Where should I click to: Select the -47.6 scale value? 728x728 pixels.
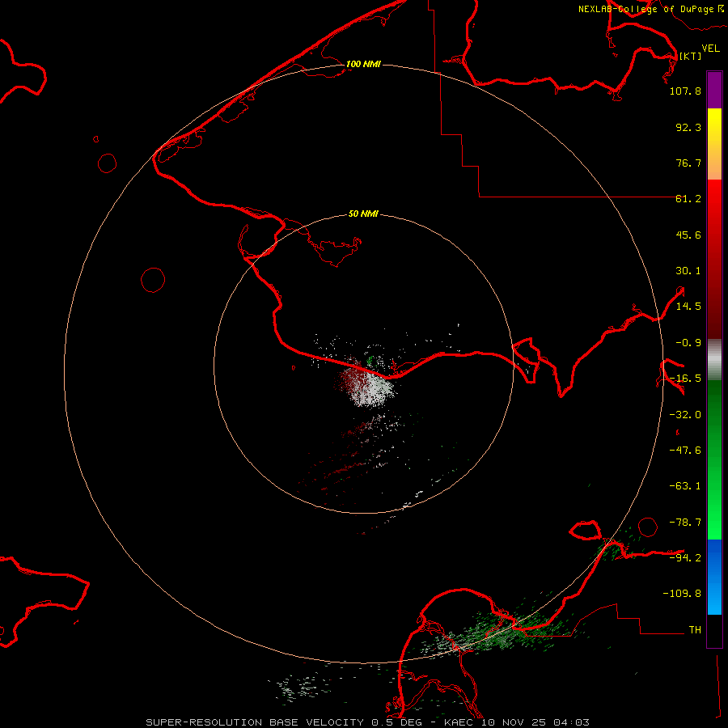[685, 451]
